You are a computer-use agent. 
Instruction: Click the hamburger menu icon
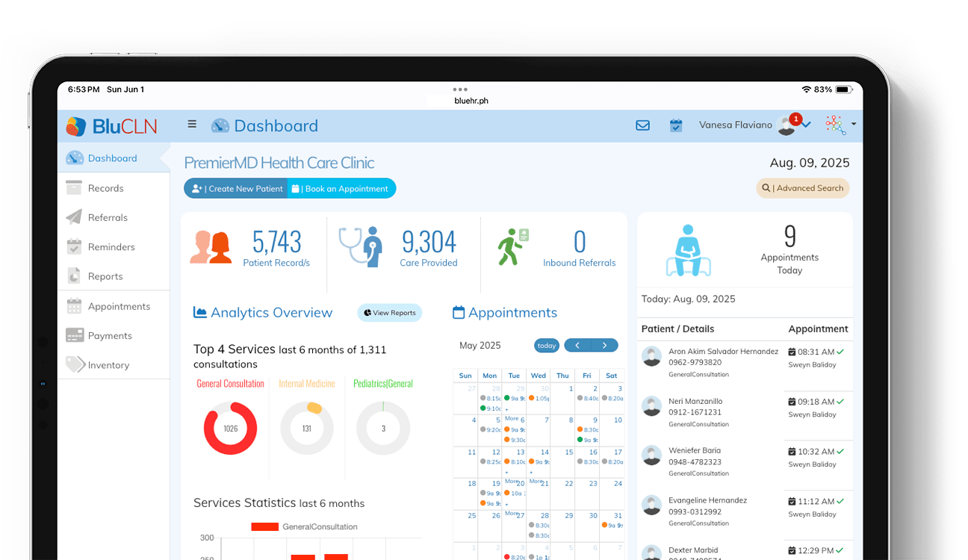coord(192,125)
